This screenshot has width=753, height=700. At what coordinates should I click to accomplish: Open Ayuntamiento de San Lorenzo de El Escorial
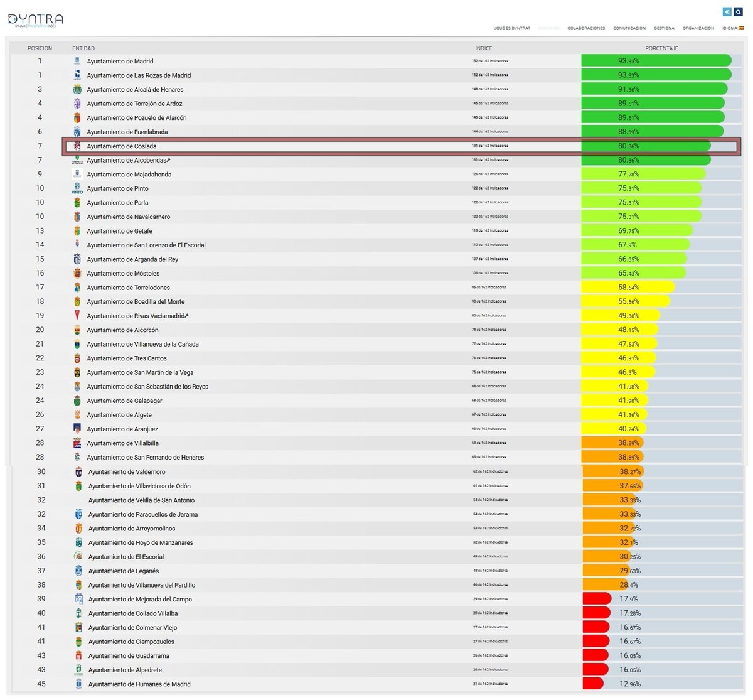pos(146,245)
